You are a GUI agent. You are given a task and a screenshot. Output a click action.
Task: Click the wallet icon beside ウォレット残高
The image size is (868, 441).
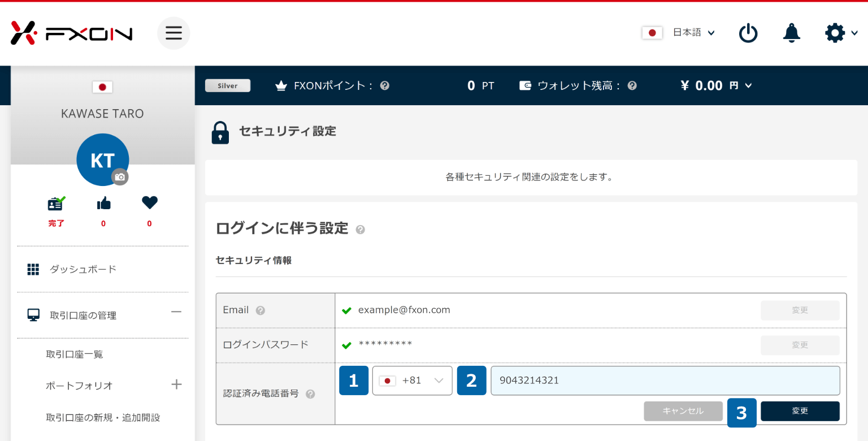coord(525,85)
